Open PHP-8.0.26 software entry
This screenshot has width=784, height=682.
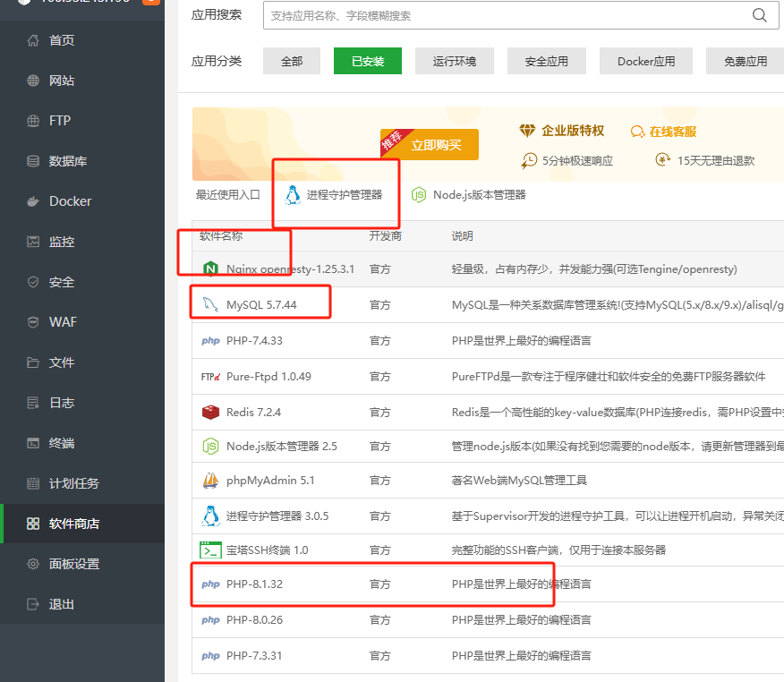(x=254, y=620)
